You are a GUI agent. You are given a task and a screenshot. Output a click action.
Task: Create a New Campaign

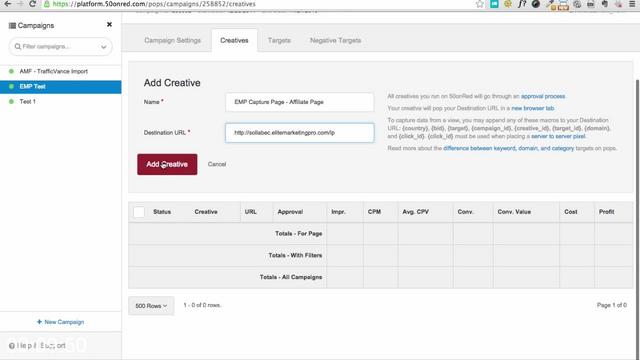click(60, 322)
